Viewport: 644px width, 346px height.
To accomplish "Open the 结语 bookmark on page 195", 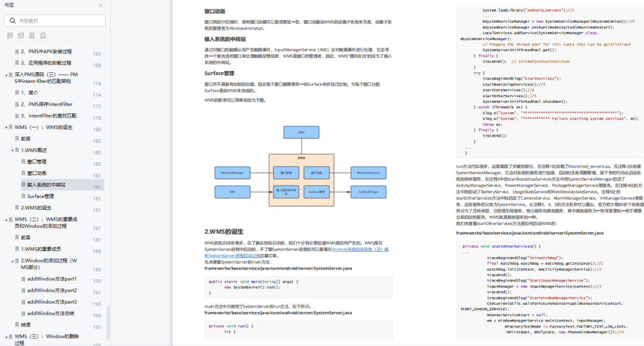I will [26, 325].
